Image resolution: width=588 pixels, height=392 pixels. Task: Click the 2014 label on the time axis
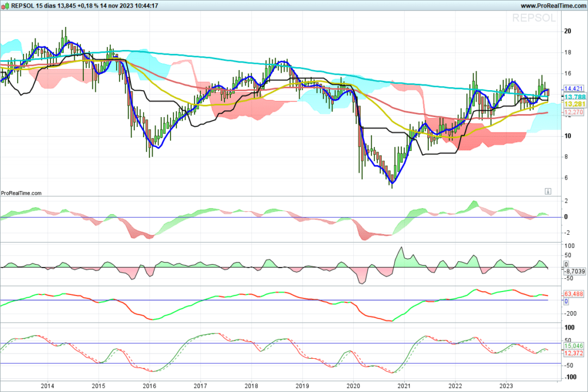47,386
